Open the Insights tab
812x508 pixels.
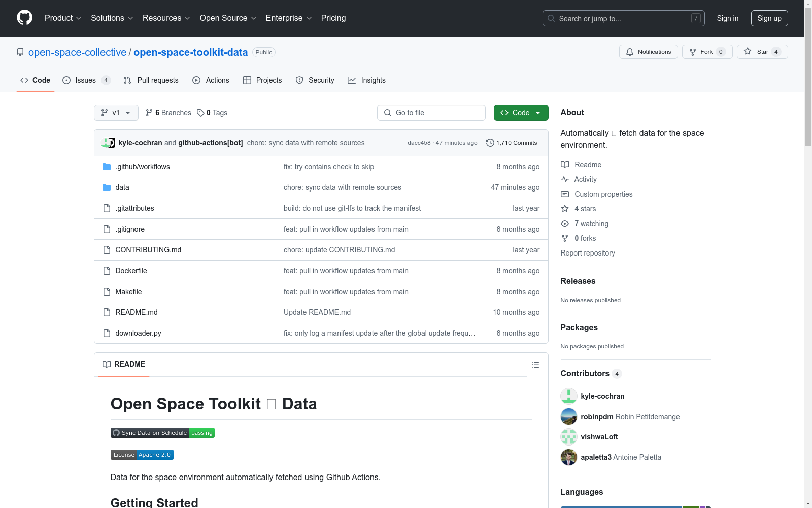click(x=367, y=80)
